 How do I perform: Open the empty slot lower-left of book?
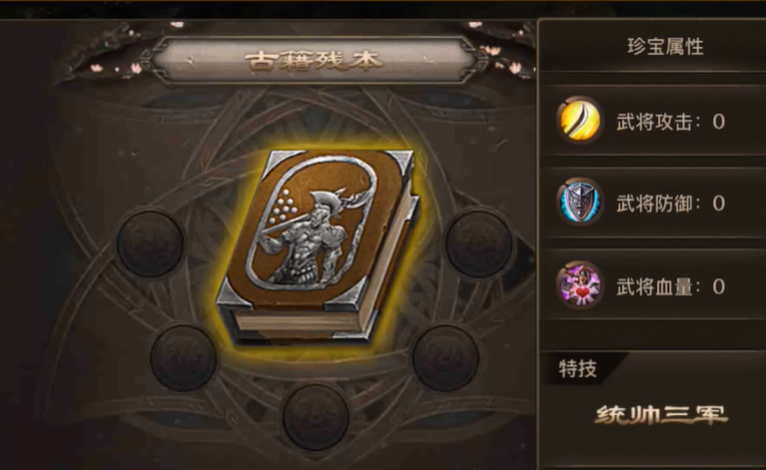tap(183, 358)
